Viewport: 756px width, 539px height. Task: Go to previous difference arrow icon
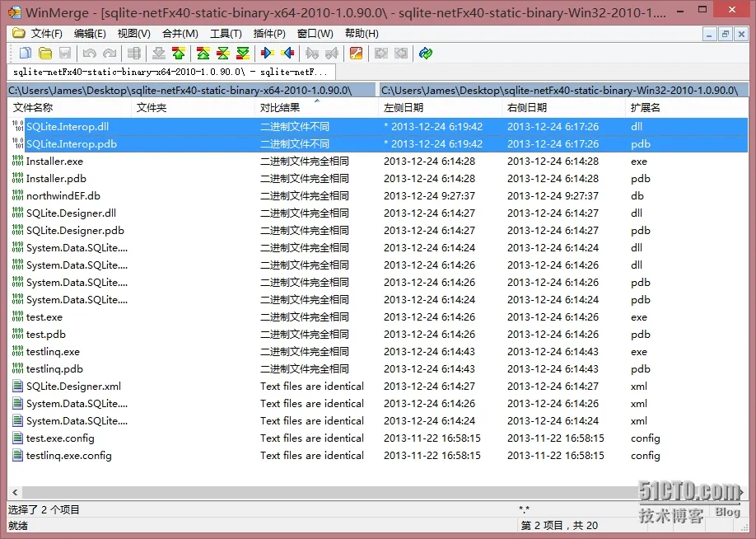pos(179,53)
